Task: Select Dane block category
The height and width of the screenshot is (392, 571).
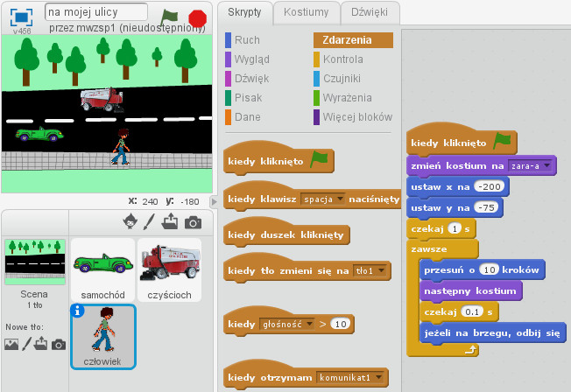Action: coord(243,117)
